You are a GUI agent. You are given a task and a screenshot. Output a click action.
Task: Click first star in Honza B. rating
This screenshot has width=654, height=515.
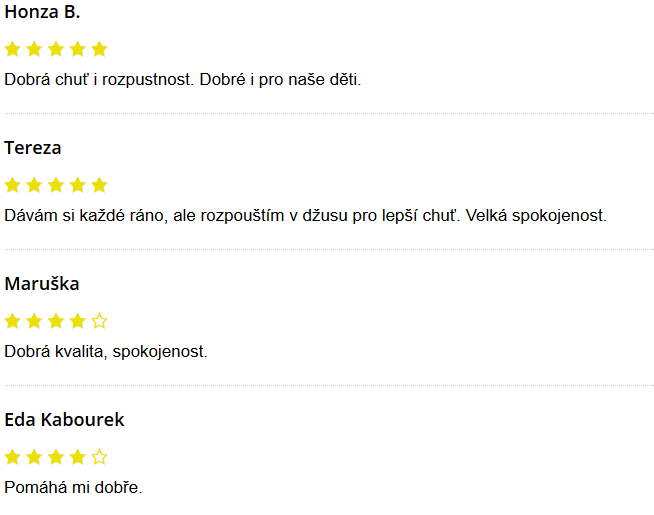pyautogui.click(x=13, y=49)
